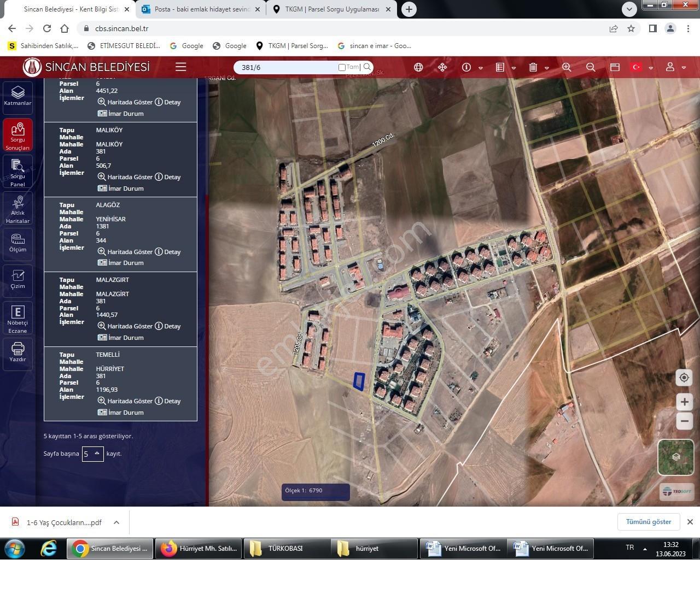Open the ETİMESGUT BELEDİ bookmark
The width and height of the screenshot is (700, 612).
click(124, 46)
